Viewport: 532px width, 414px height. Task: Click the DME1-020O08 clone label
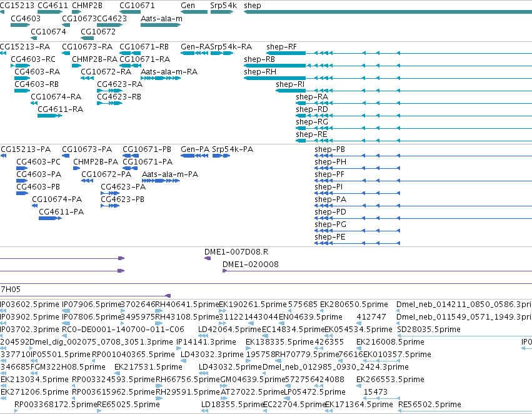[251, 265]
